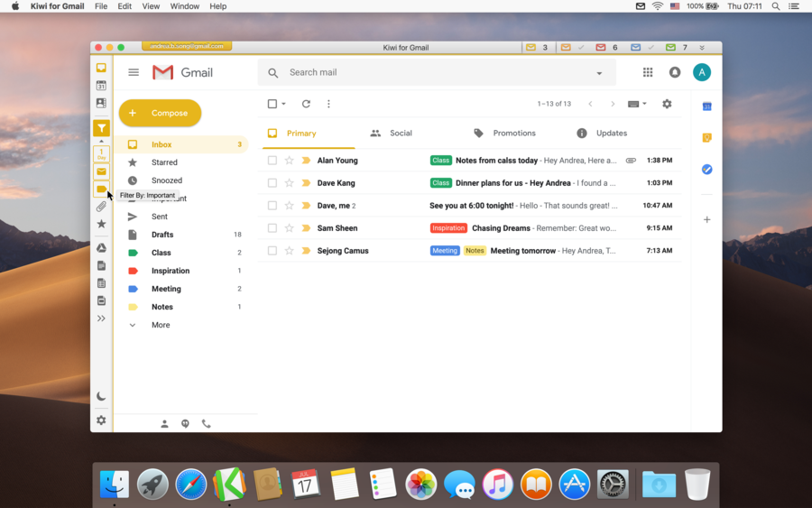
Task: Open the Starred folder
Action: [x=164, y=162]
